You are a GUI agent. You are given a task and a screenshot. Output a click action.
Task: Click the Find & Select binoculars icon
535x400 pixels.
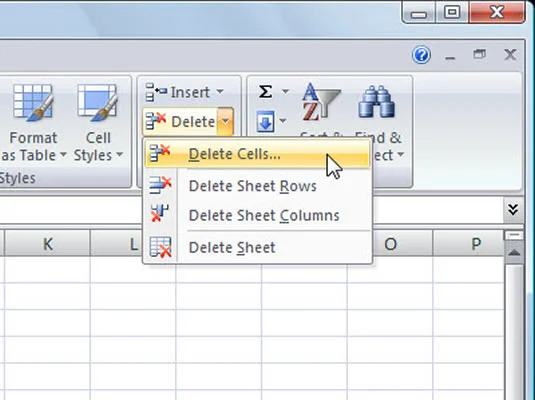[x=377, y=102]
